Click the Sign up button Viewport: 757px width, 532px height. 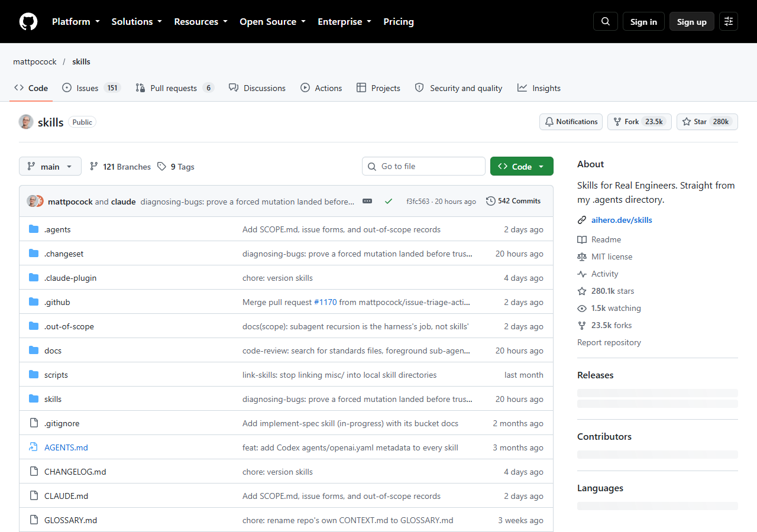pos(692,21)
